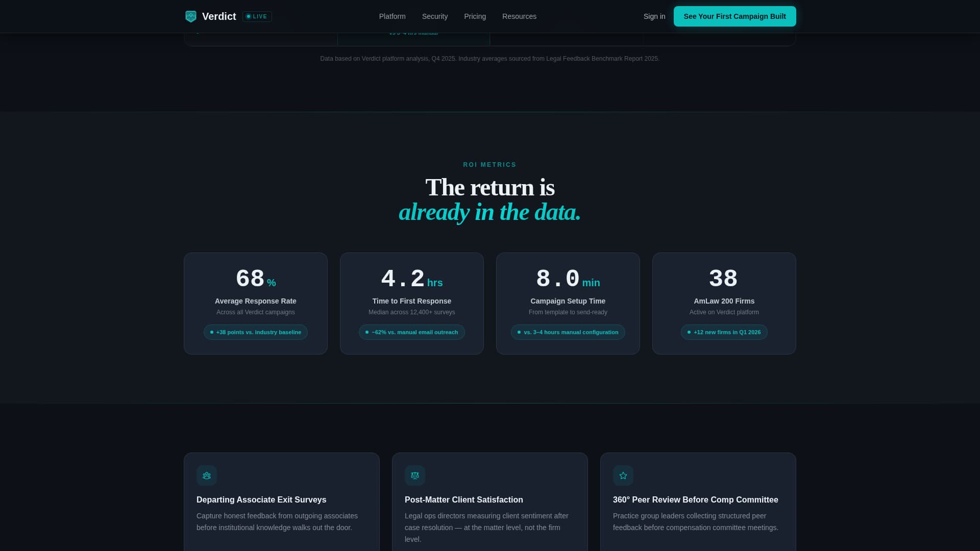Click the '+12 new firms in Q1 2026' pill

[x=724, y=332]
